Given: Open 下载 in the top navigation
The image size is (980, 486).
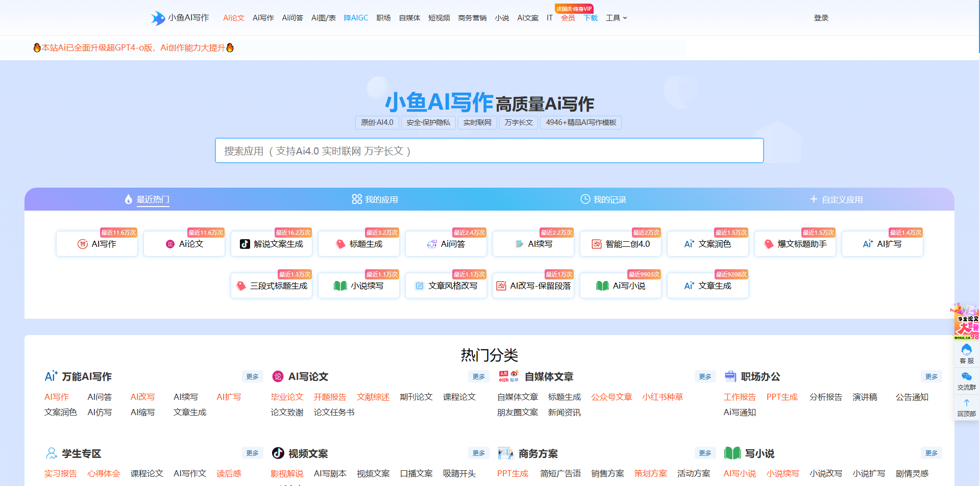Looking at the screenshot, I should 591,18.
